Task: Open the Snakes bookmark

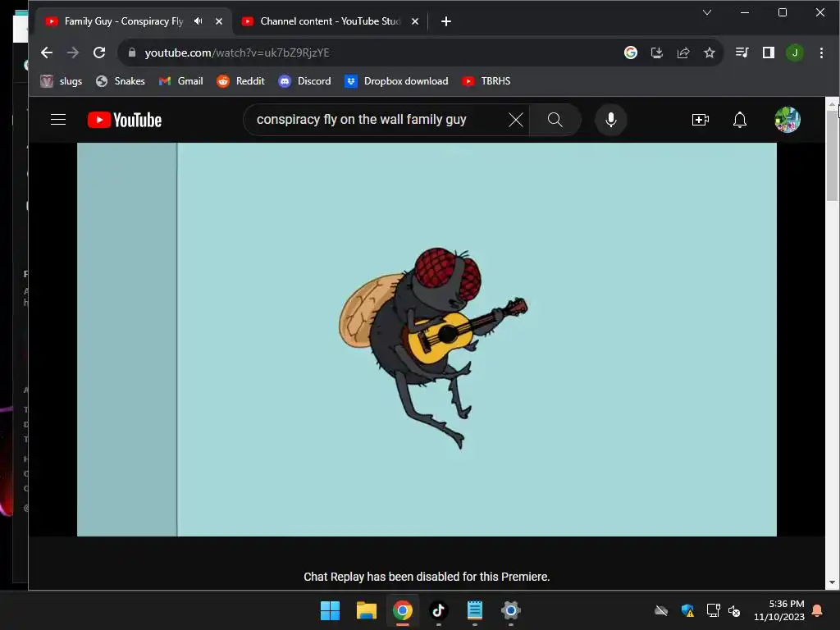Action: tap(121, 81)
